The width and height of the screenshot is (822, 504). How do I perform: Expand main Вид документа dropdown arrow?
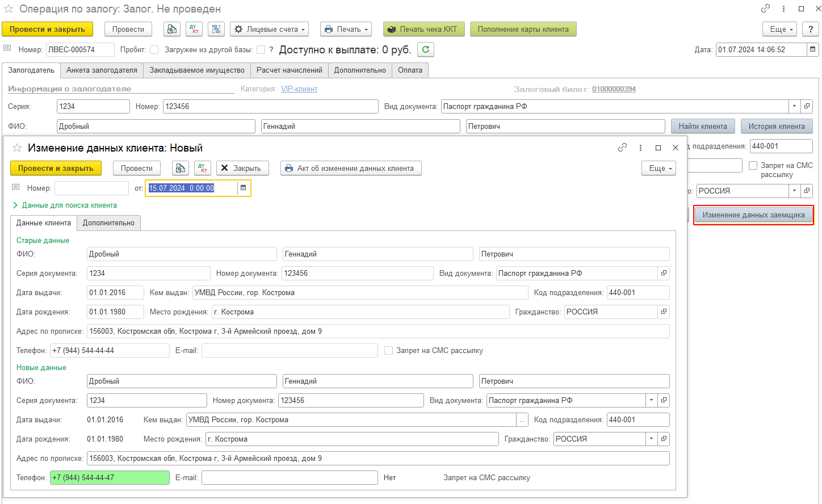pyautogui.click(x=794, y=106)
